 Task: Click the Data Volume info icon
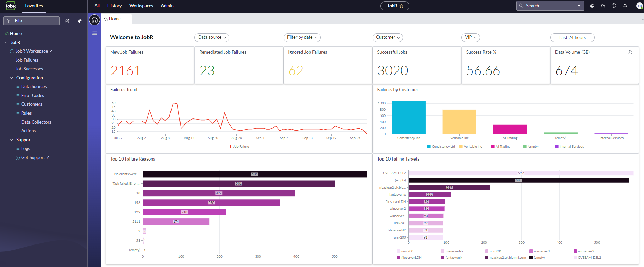click(629, 52)
